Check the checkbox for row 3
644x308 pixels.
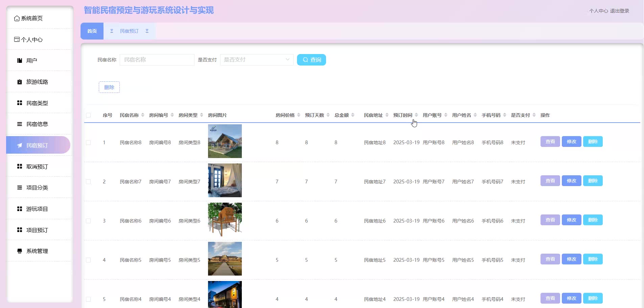tap(88, 221)
